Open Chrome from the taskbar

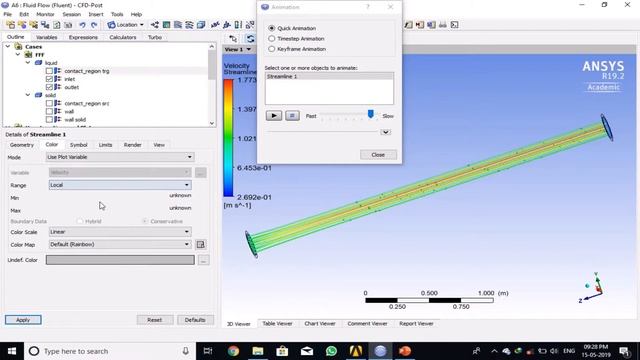(x=233, y=351)
